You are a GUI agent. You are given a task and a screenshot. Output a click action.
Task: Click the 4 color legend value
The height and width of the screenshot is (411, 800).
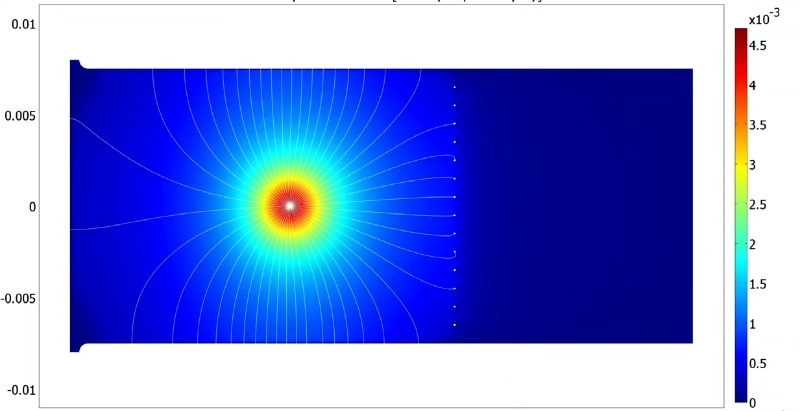click(753, 86)
